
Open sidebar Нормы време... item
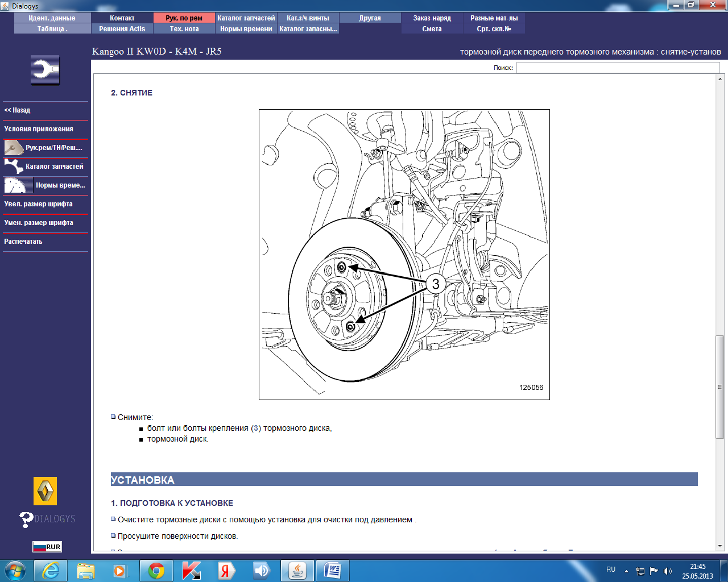click(45, 185)
